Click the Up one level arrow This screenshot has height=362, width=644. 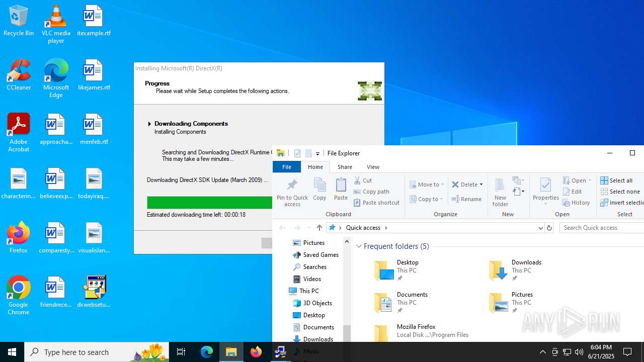(x=319, y=228)
